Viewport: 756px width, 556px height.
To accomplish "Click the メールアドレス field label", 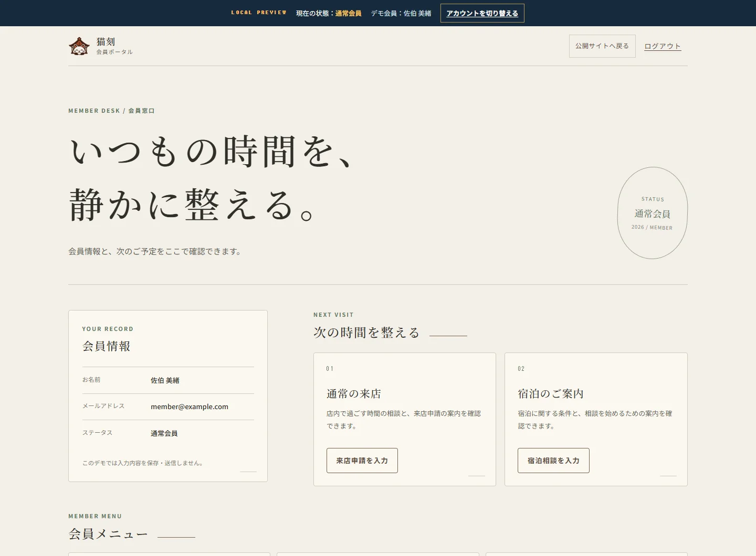I will (103, 406).
